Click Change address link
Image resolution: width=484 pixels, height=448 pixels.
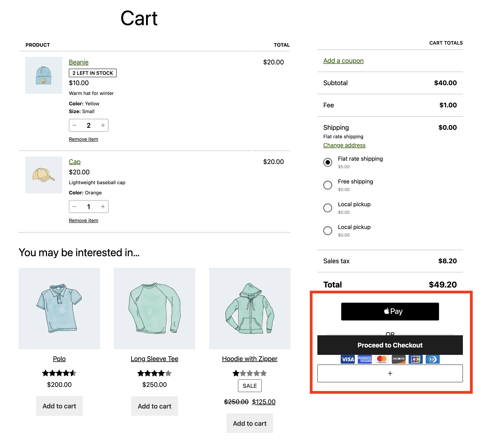coord(344,145)
